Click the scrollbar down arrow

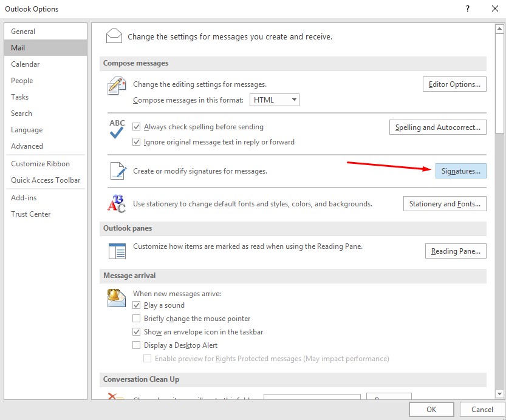[x=499, y=393]
